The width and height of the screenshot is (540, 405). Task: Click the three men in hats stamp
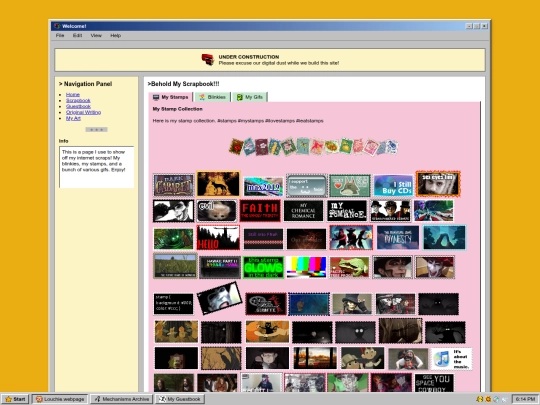pos(390,210)
